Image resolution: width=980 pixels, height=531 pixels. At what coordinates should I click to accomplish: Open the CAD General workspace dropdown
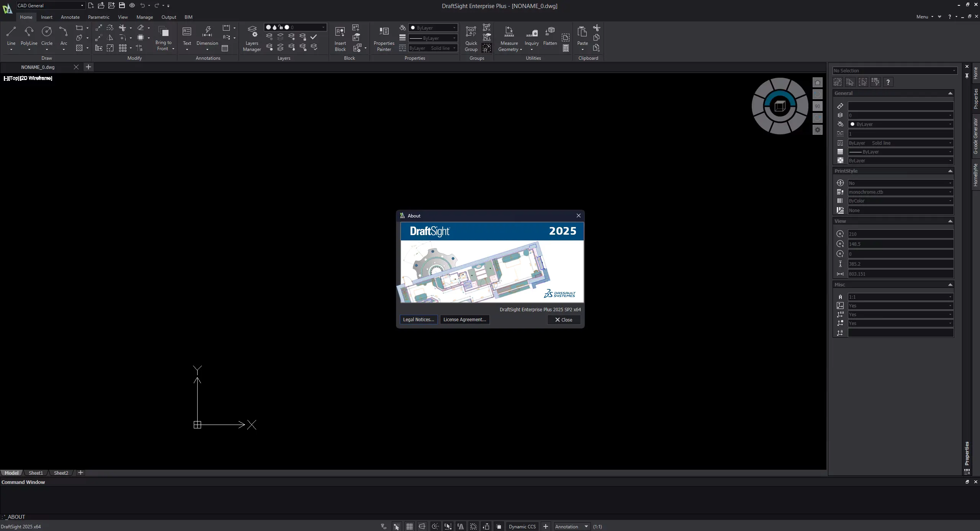pyautogui.click(x=50, y=5)
